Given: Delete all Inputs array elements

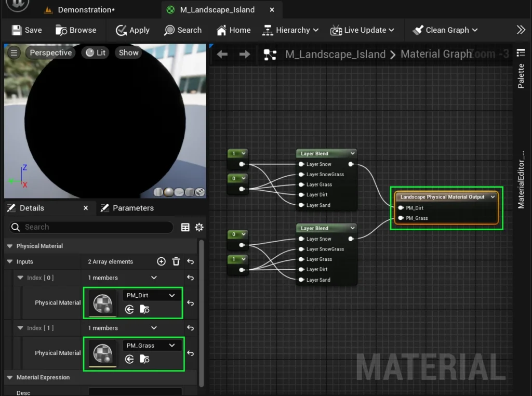Looking at the screenshot, I should [176, 261].
